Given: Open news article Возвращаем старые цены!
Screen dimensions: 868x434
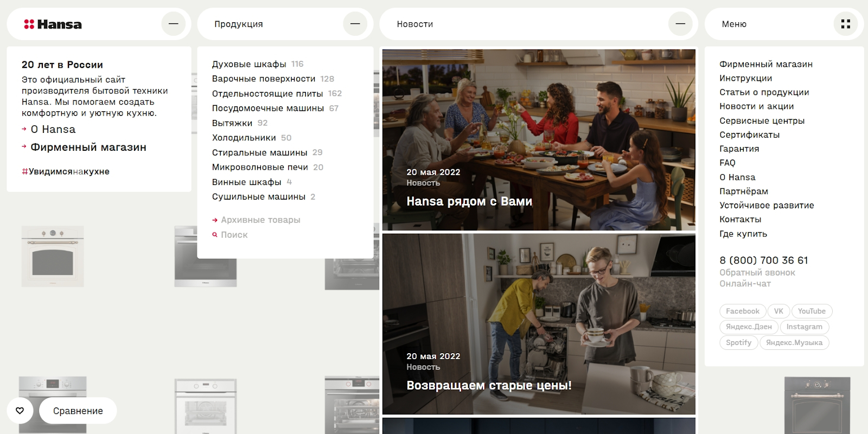Looking at the screenshot, I should pos(539,324).
